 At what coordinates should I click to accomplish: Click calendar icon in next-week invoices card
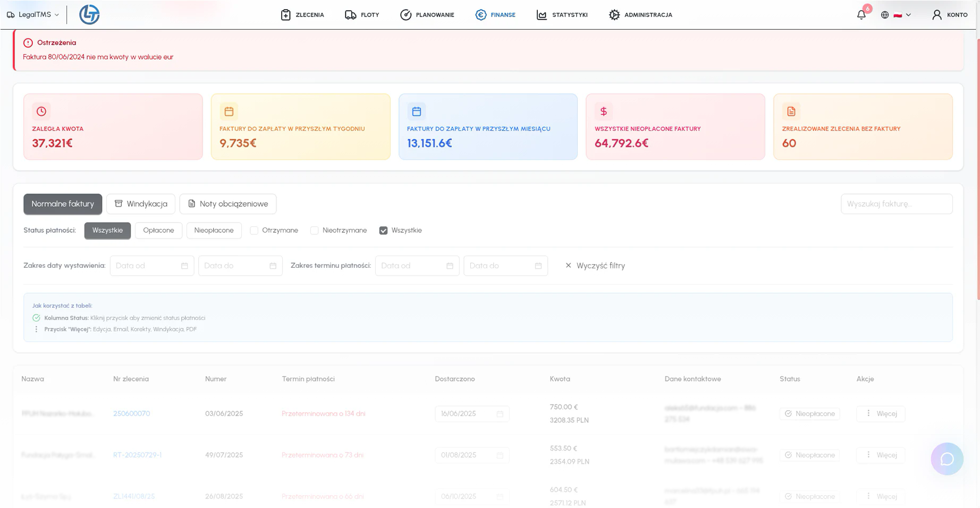point(229,112)
